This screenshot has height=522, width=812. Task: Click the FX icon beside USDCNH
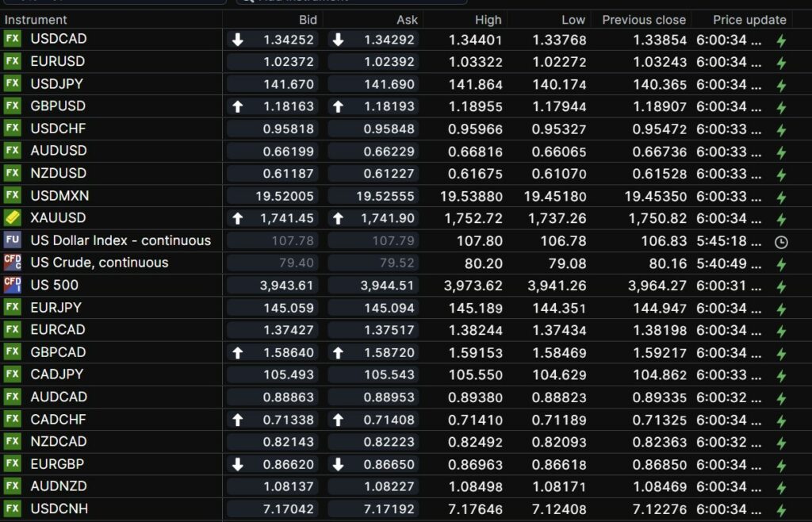(x=12, y=509)
